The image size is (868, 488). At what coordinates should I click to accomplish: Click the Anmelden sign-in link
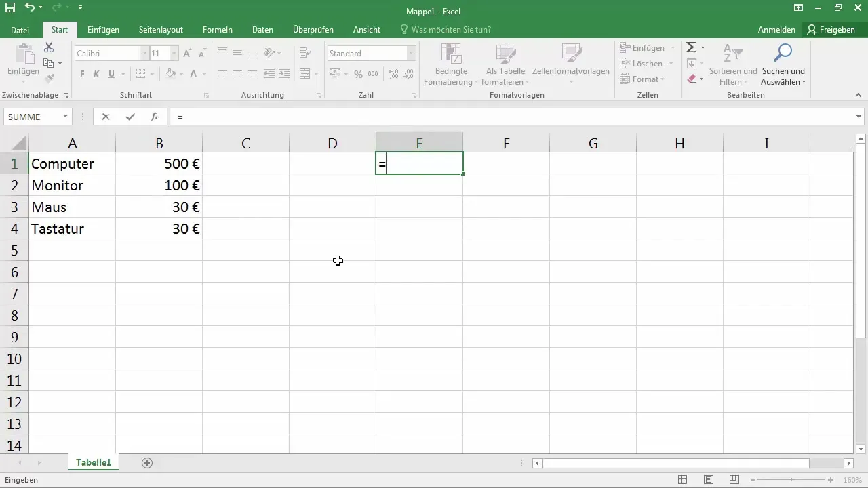[776, 30]
